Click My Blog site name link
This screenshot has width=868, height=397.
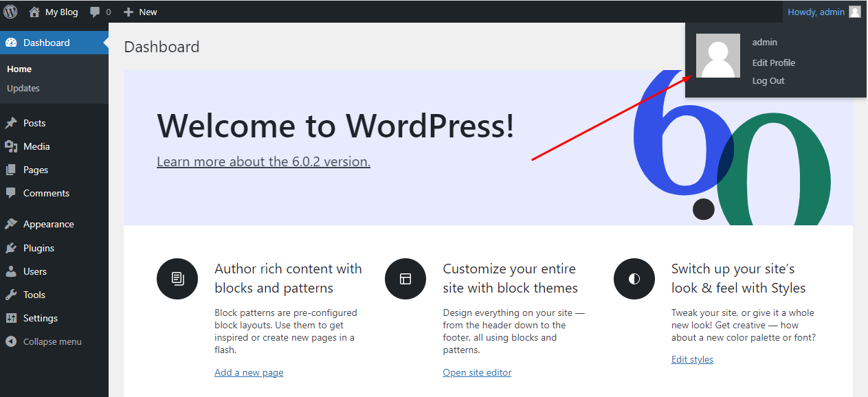click(x=61, y=12)
